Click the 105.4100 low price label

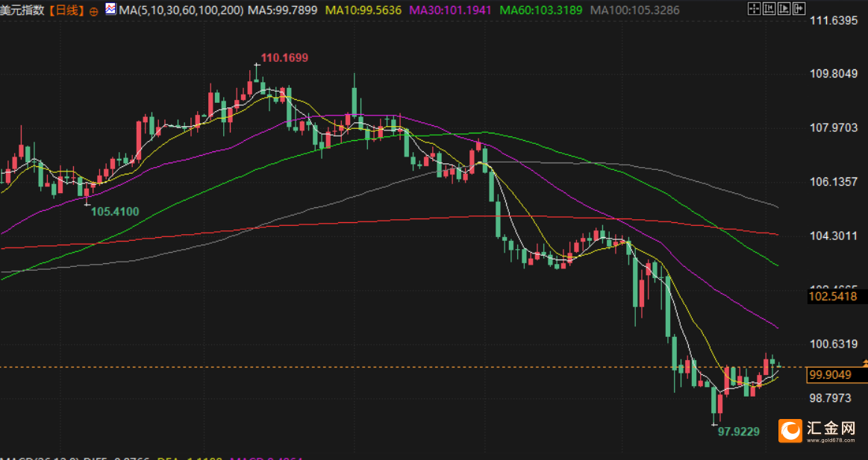[115, 211]
